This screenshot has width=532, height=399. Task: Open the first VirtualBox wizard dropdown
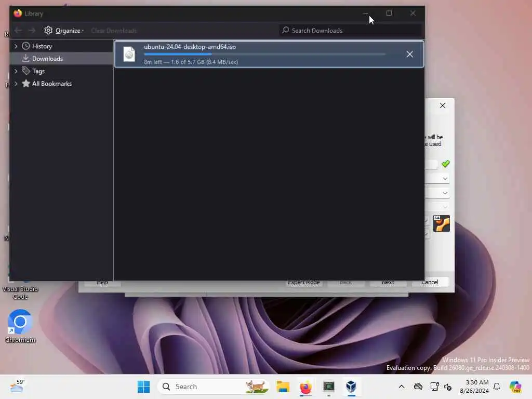pos(445,179)
